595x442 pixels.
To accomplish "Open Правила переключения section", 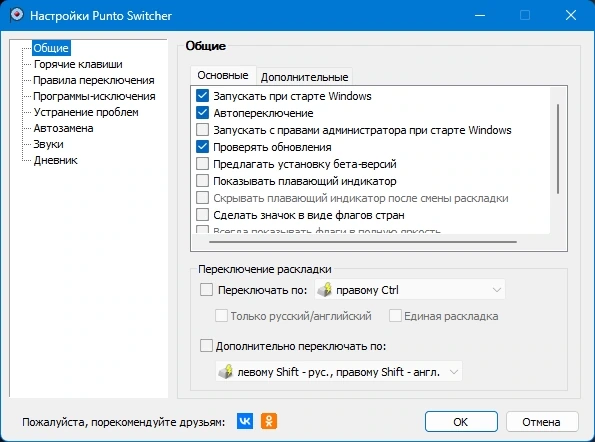I will click(94, 80).
